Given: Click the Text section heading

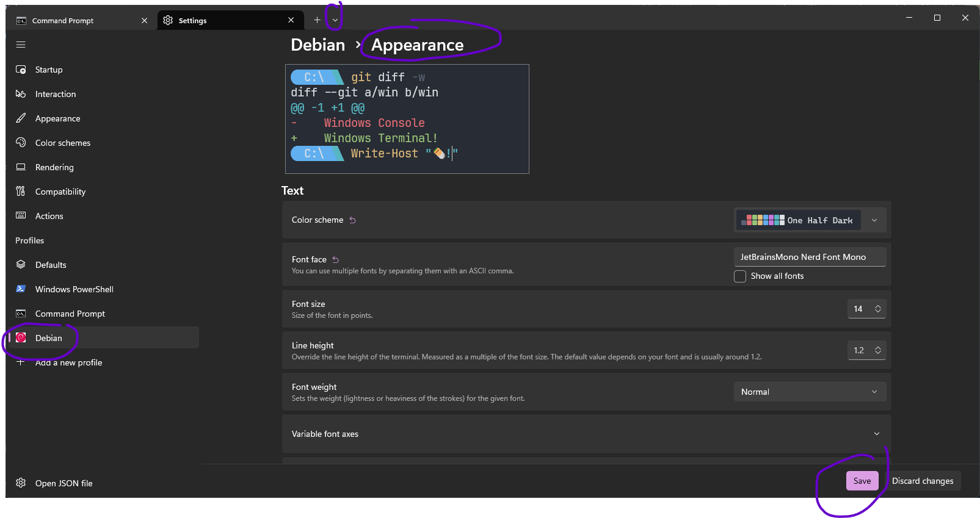Looking at the screenshot, I should pyautogui.click(x=292, y=190).
